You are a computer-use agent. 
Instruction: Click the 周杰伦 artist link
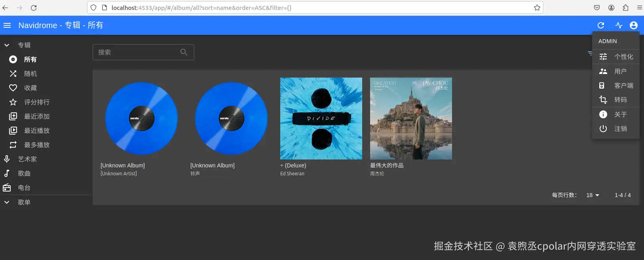377,174
